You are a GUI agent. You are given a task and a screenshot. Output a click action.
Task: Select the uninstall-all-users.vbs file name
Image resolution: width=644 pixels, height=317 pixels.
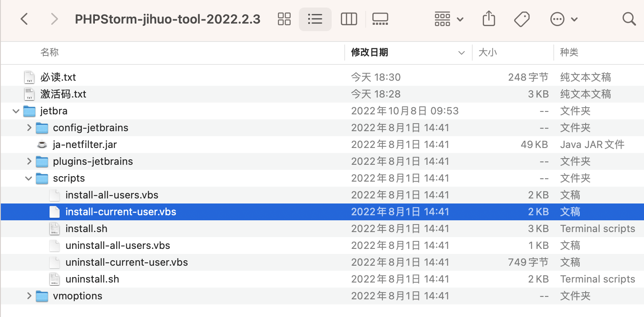(118, 246)
